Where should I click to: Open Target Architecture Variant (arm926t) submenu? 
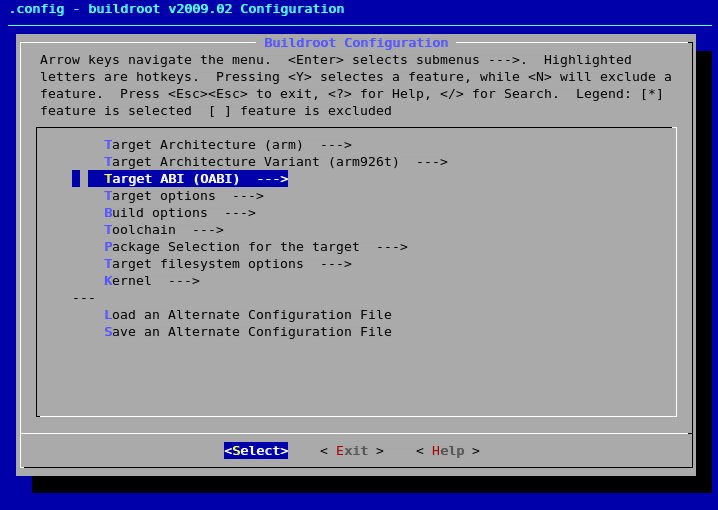pyautogui.click(x=276, y=162)
